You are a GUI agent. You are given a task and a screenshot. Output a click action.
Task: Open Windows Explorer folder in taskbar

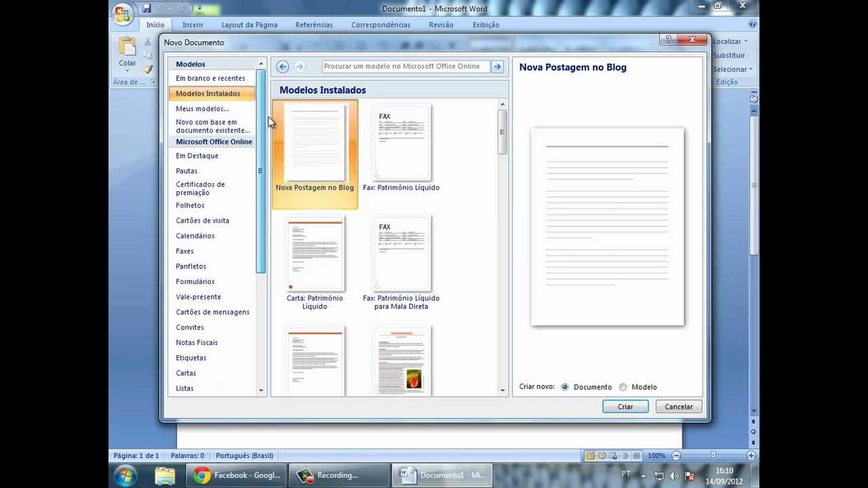165,475
